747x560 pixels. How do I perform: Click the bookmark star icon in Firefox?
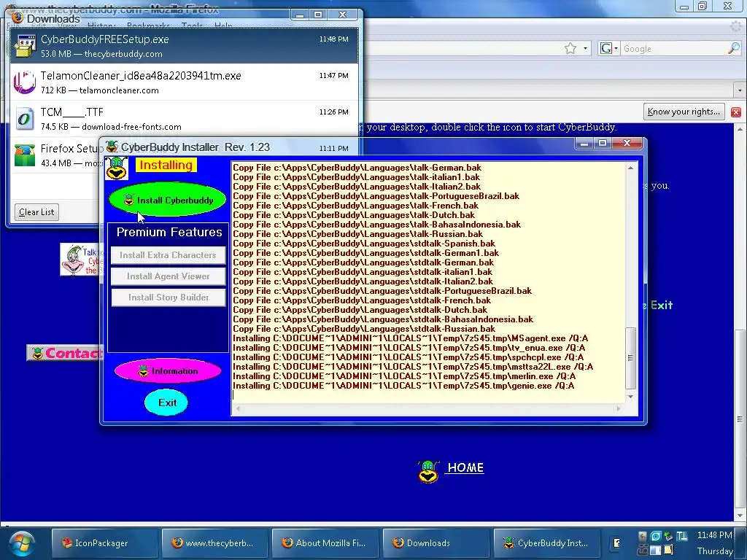(570, 48)
